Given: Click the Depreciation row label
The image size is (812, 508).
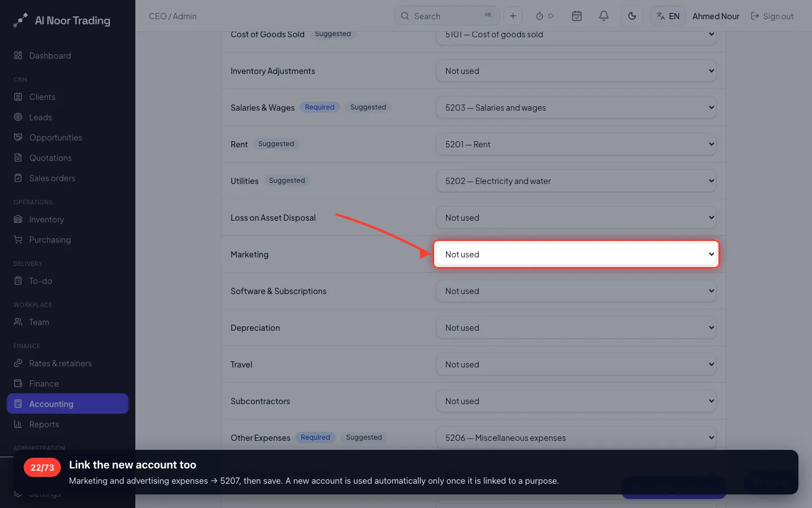Looking at the screenshot, I should pyautogui.click(x=255, y=327).
